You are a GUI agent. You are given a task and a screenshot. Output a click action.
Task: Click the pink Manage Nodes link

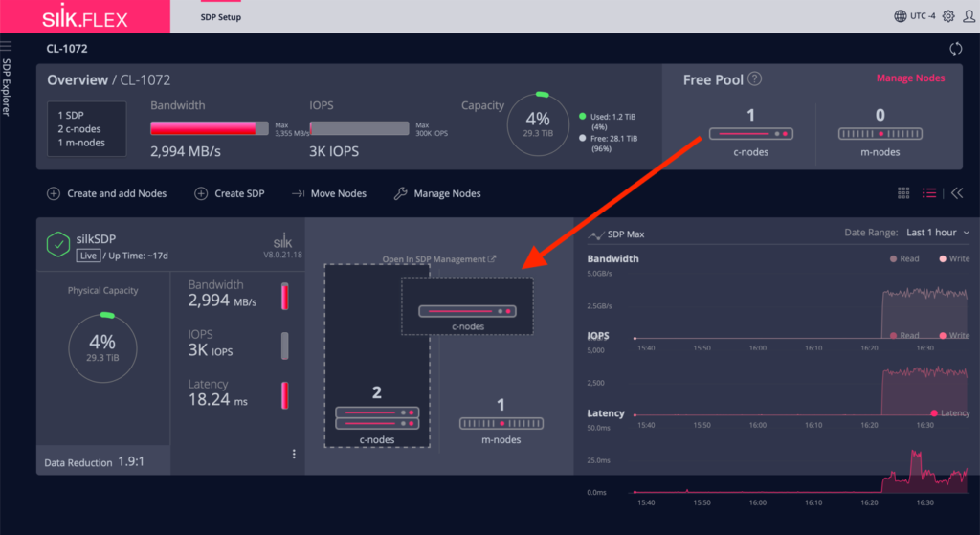coord(910,78)
